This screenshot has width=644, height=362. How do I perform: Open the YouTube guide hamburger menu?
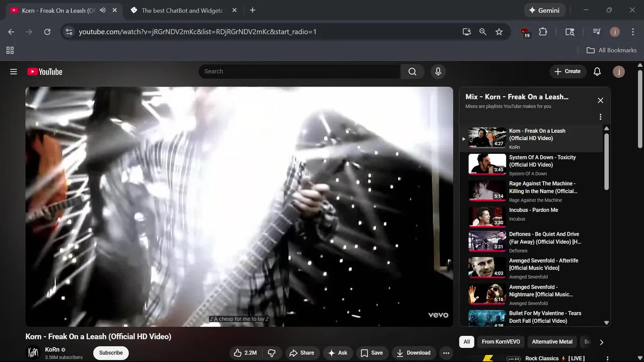(14, 71)
